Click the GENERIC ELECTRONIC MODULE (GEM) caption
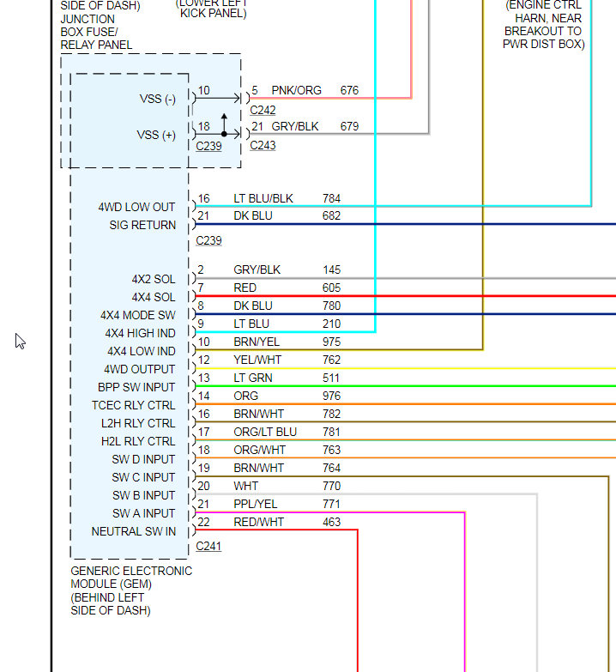This screenshot has width=616, height=672. click(x=131, y=590)
